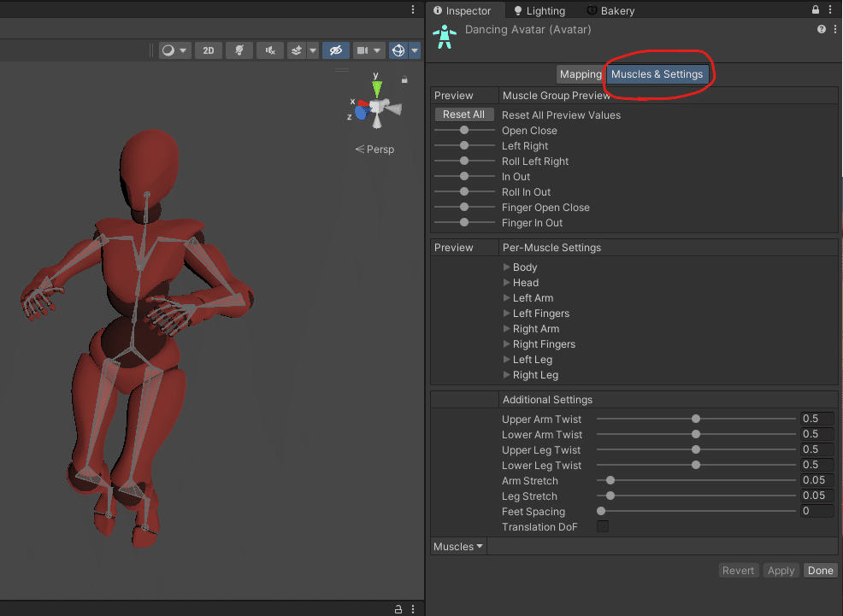Open the shading mode sphere icon
This screenshot has width=843, height=616.
click(x=169, y=50)
